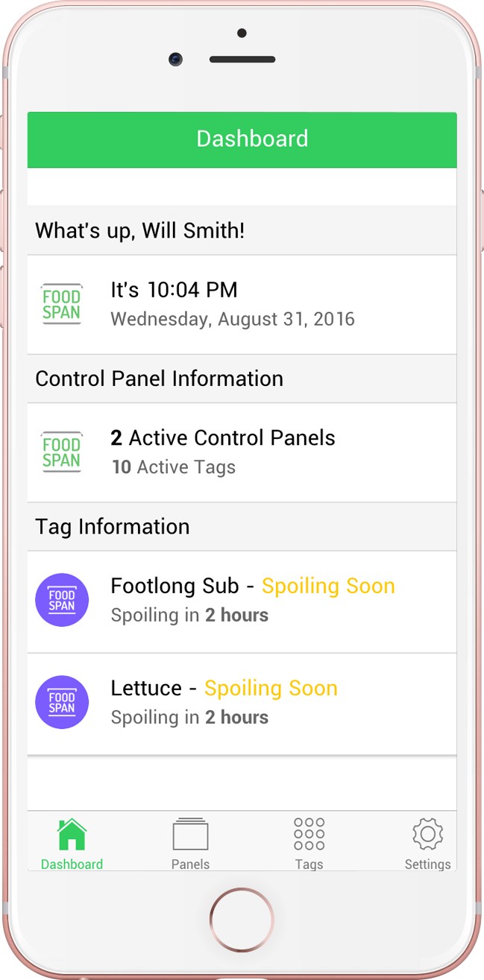
Task: Tap the purple FoodSpan icon for Footlong Sub
Action: (62, 600)
